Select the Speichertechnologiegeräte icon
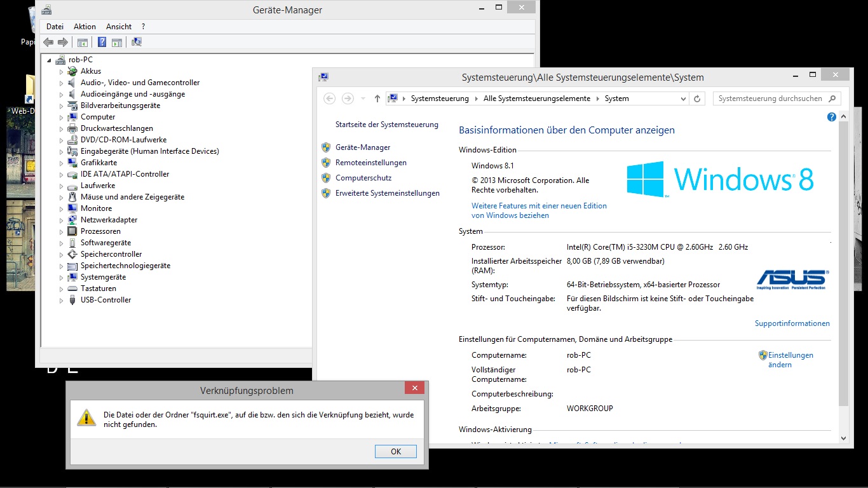Image resolution: width=868 pixels, height=488 pixels. pyautogui.click(x=72, y=266)
